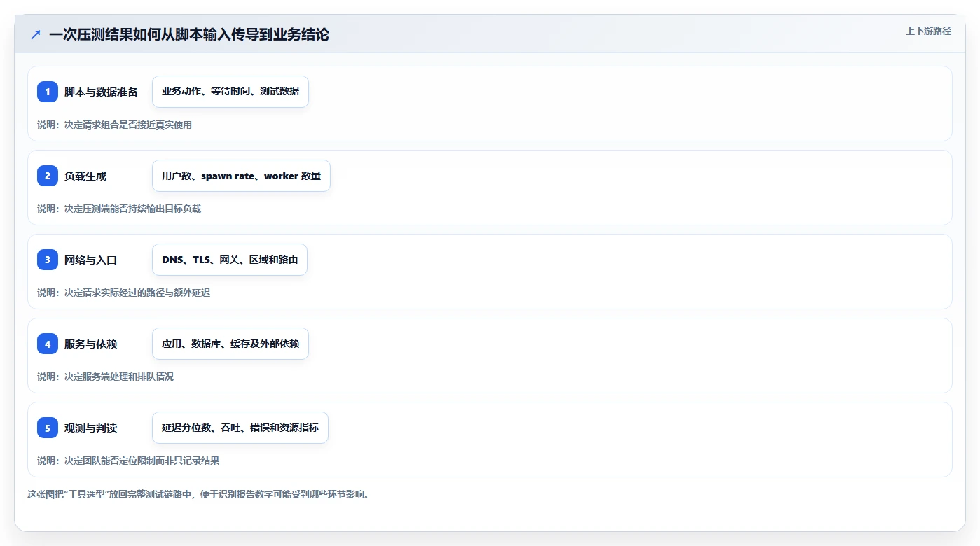Click step number 4 badge

(48, 344)
